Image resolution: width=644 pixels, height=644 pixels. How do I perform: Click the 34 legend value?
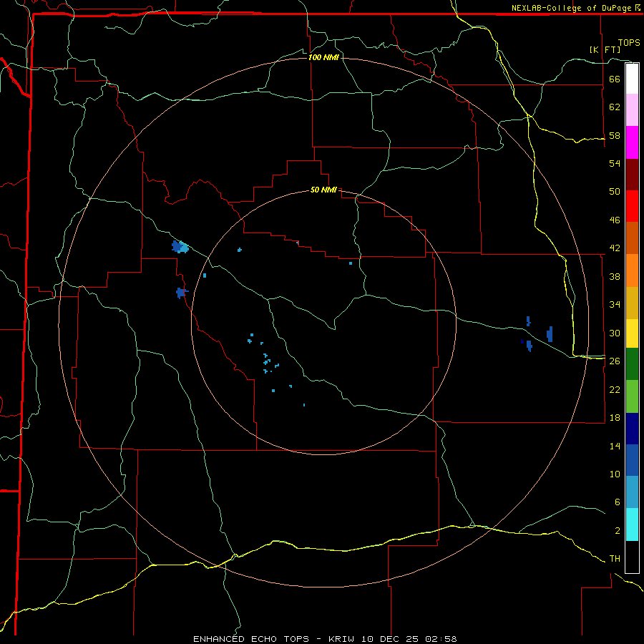click(615, 304)
